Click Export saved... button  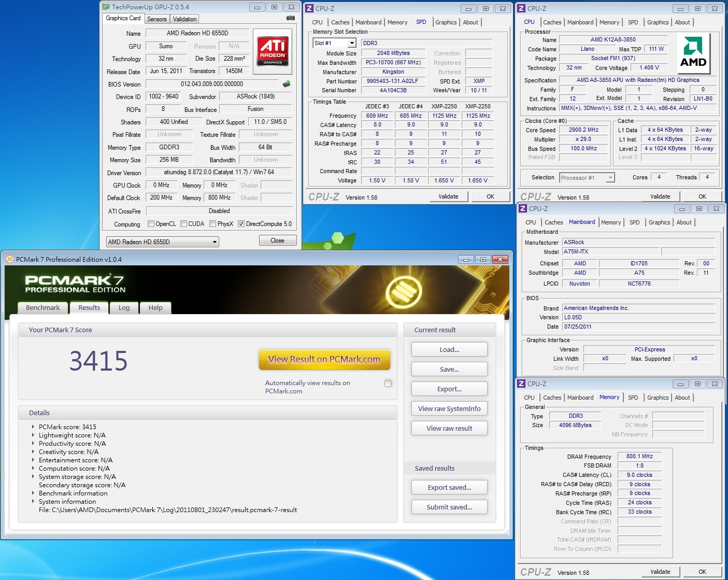[x=449, y=488]
